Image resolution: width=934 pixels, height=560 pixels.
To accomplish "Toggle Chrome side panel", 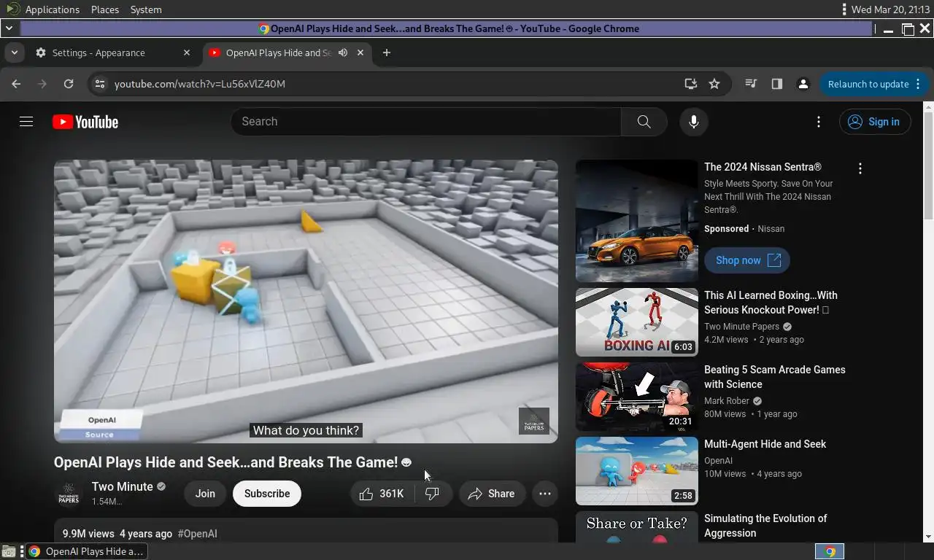I will 777,84.
